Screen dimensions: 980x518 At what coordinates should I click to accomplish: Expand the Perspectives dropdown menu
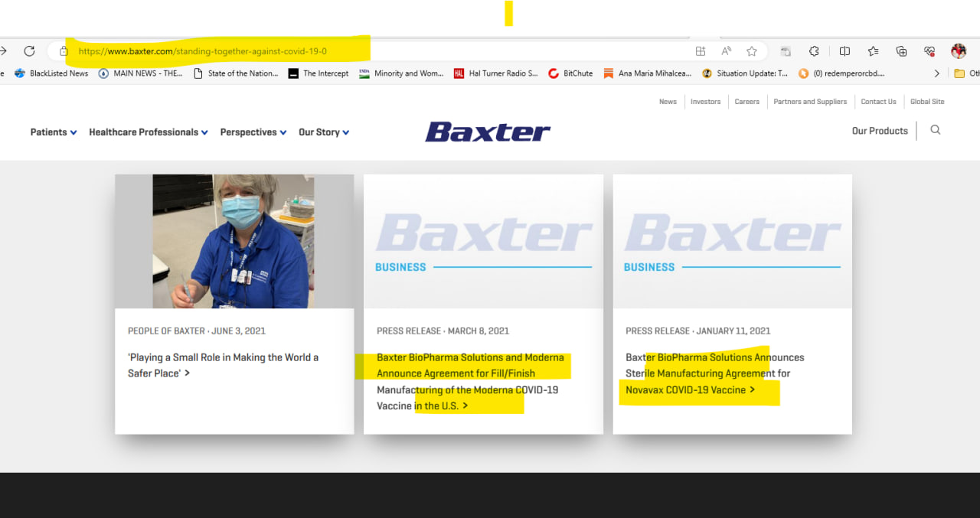pyautogui.click(x=253, y=132)
